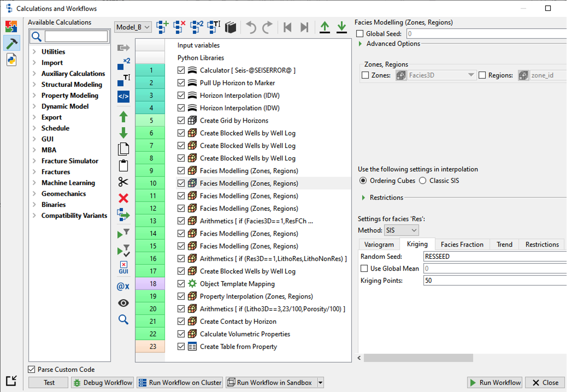This screenshot has height=392, width=567.
Task: Click the green upload arrow icon
Action: click(325, 27)
